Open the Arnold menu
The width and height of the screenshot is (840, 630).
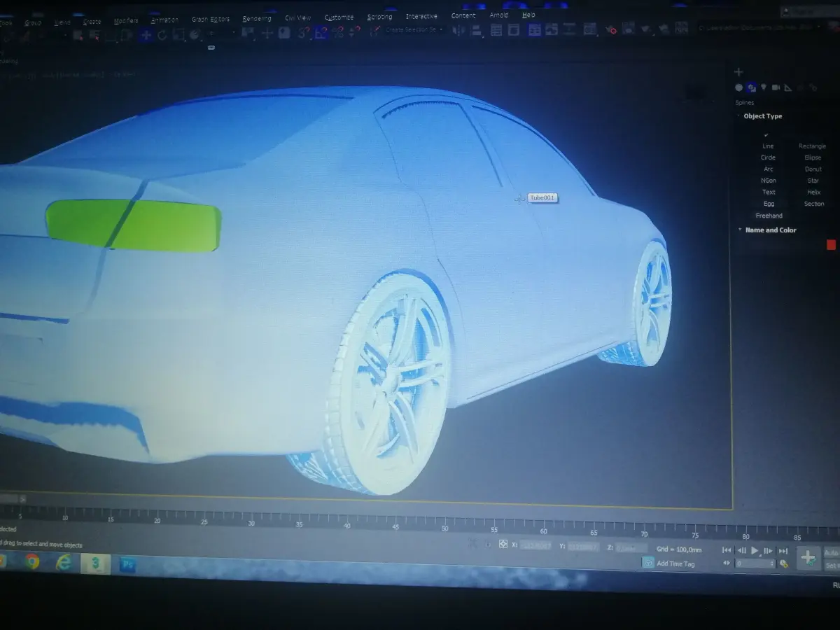coord(498,15)
